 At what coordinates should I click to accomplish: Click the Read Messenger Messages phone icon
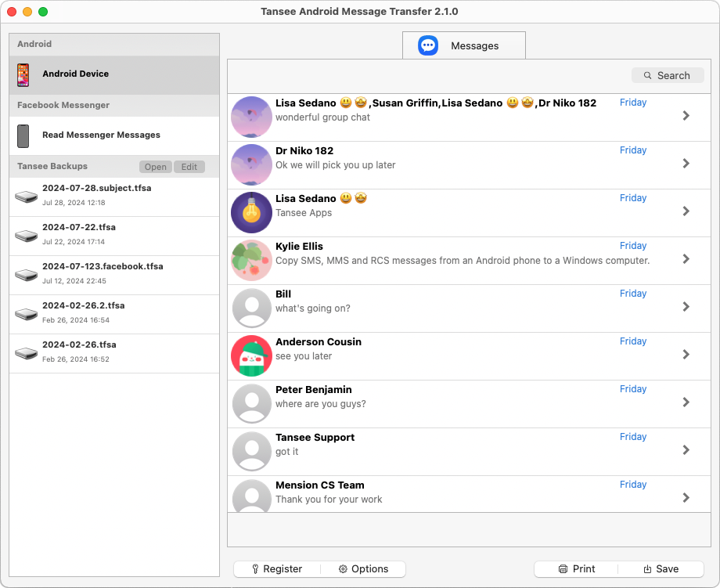pyautogui.click(x=23, y=136)
